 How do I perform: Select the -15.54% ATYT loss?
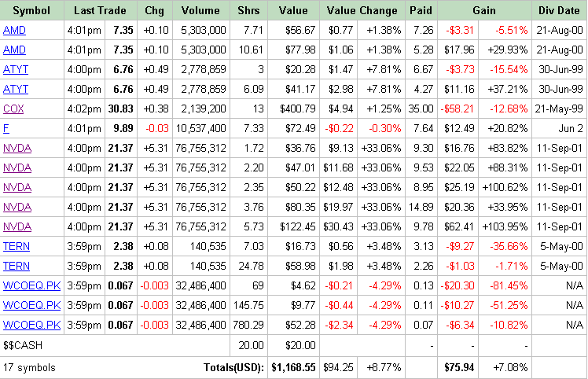pos(509,69)
